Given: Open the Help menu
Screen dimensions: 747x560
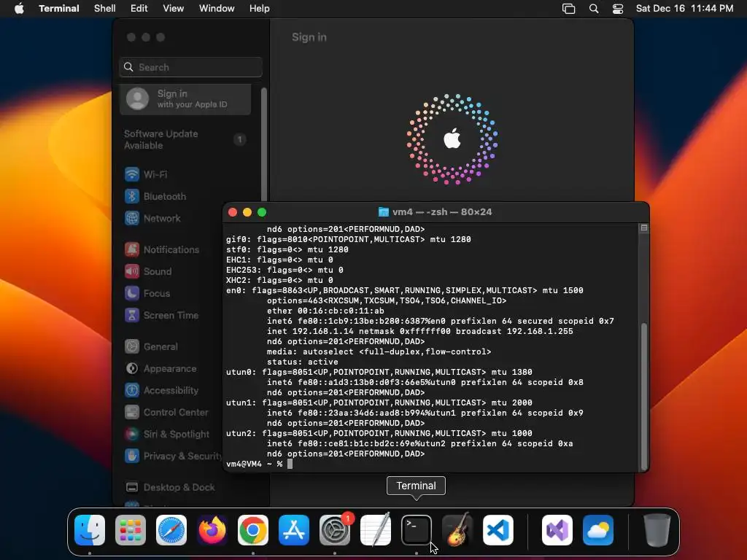Looking at the screenshot, I should pos(260,9).
